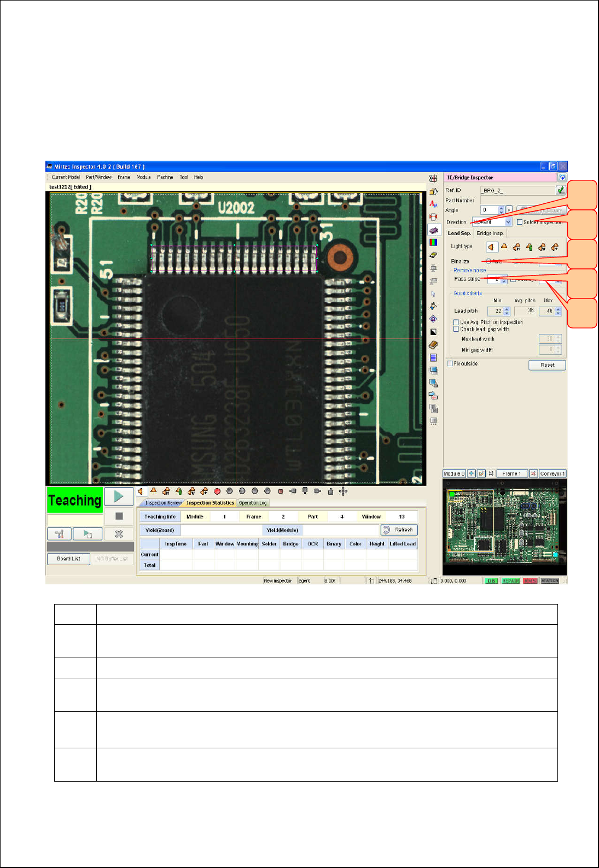The image size is (599, 868).
Task: Open the Help menu
Action: pyautogui.click(x=199, y=177)
